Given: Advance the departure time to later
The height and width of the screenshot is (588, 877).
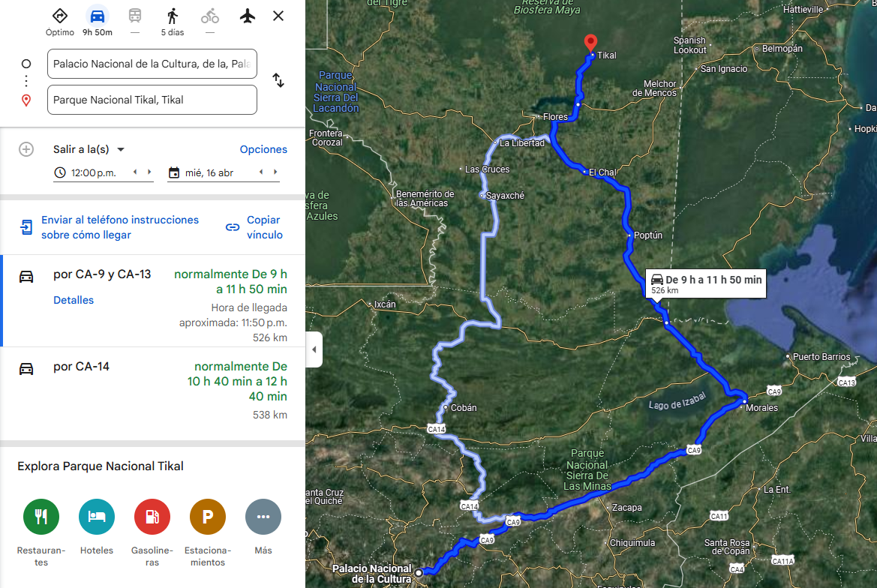Looking at the screenshot, I should coord(149,172).
